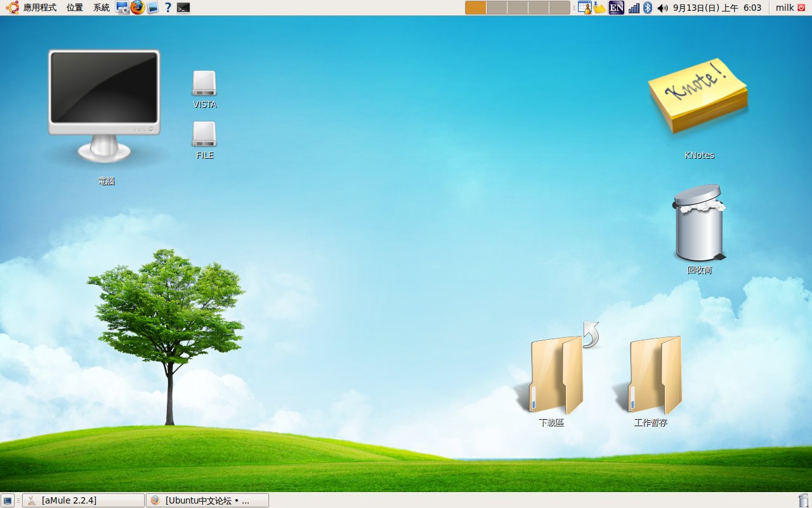Screen dimensions: 812x508
Task: Click the yellow folder tray icon
Action: tap(599, 8)
